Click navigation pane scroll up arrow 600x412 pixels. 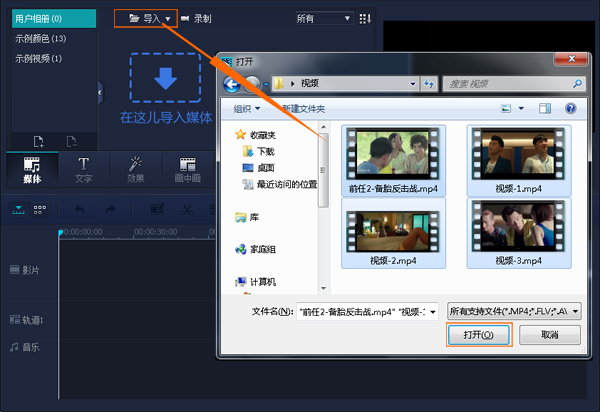pos(324,127)
